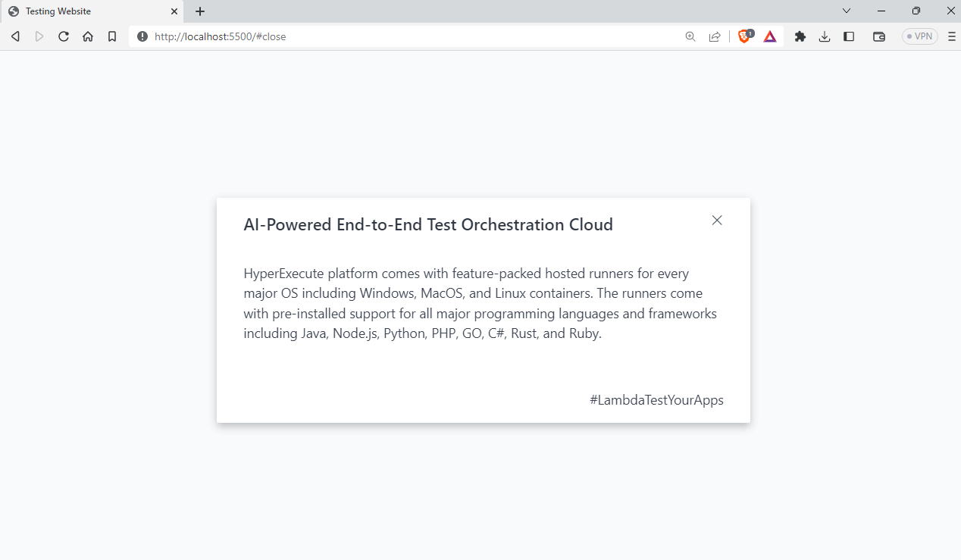Open the Brave Wallet
Screen dimensions: 961x560
879,36
